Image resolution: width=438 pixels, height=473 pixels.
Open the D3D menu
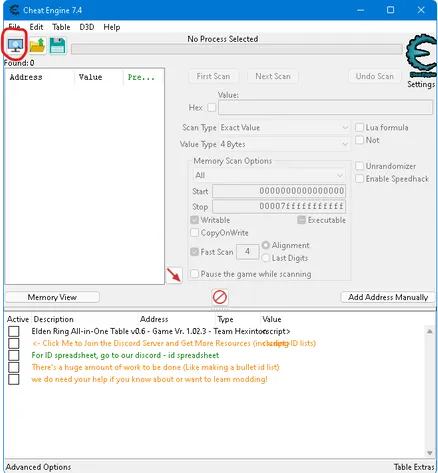(87, 27)
